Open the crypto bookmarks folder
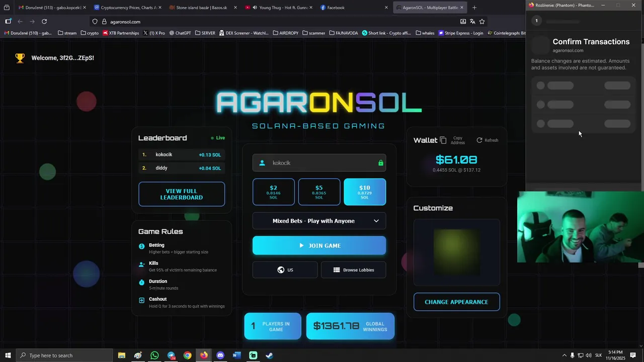This screenshot has height=362, width=644. (x=90, y=33)
